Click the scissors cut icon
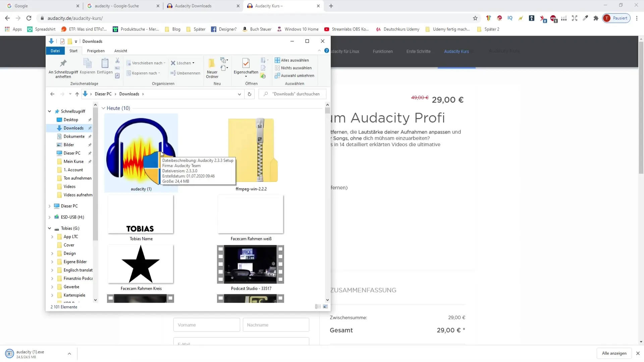Viewport: 644px width, 362px height. (117, 60)
